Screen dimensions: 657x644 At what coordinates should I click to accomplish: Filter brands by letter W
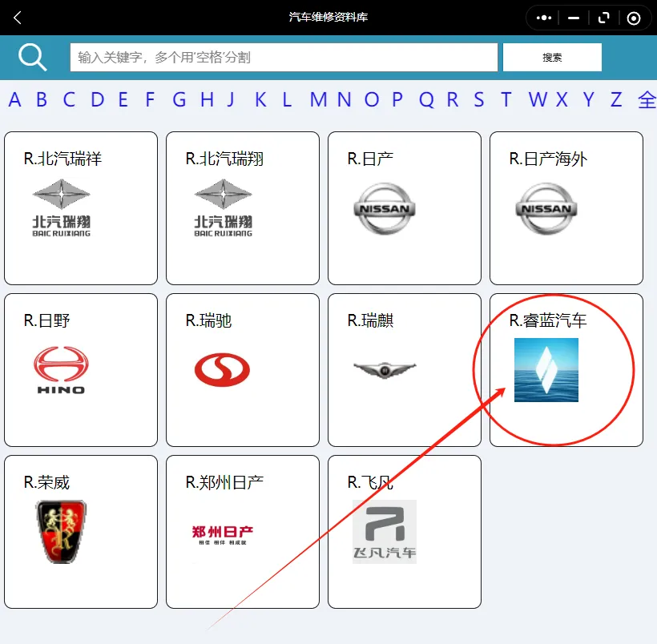coord(538,99)
